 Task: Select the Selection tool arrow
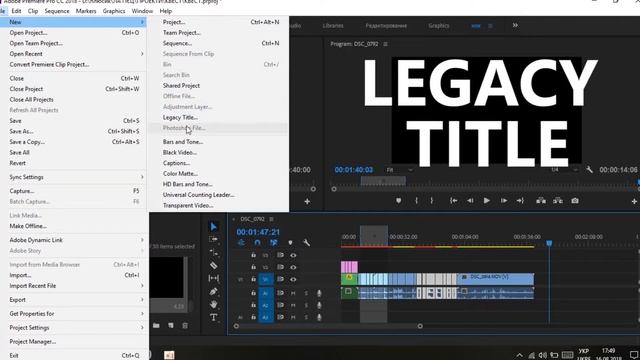tap(213, 227)
